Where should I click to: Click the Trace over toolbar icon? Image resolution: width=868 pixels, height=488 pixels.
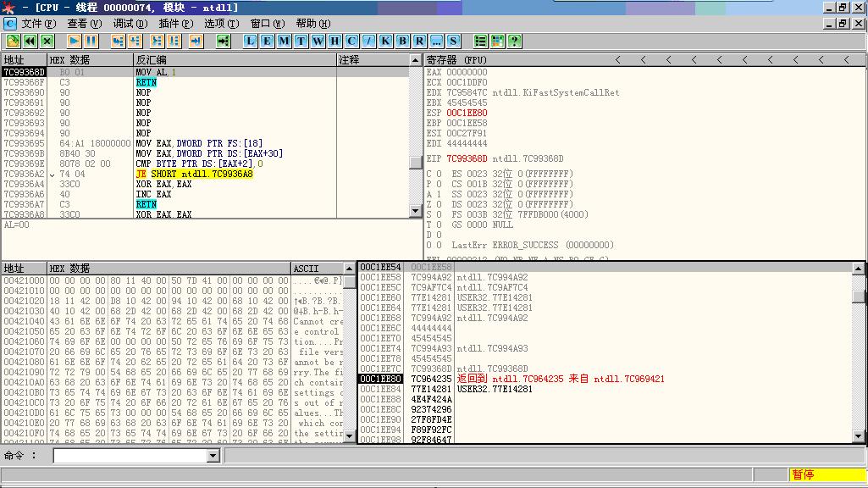[x=174, y=41]
